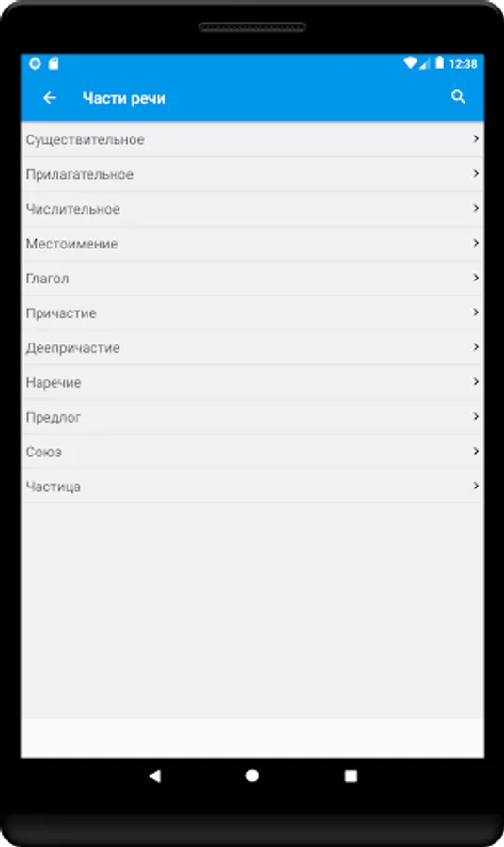Open the Числительное list item
The width and height of the screenshot is (504, 847).
[x=252, y=209]
